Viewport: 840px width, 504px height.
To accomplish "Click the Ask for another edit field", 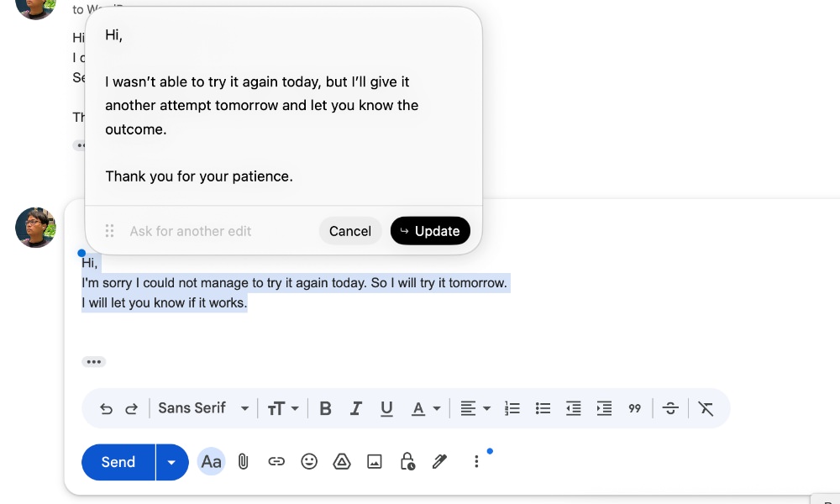I will [x=202, y=230].
